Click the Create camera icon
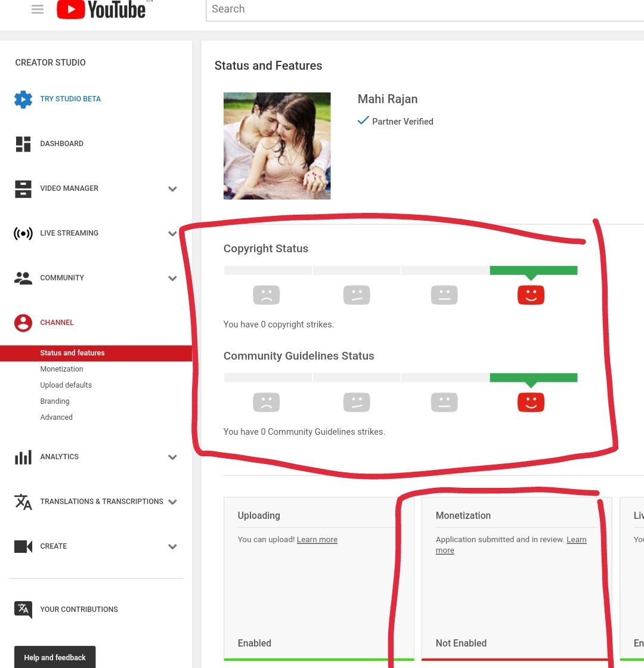 (x=23, y=546)
